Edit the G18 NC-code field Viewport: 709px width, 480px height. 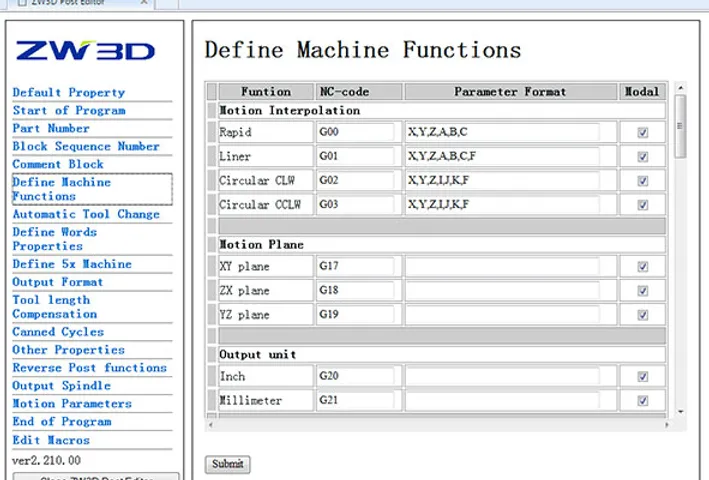click(x=355, y=290)
